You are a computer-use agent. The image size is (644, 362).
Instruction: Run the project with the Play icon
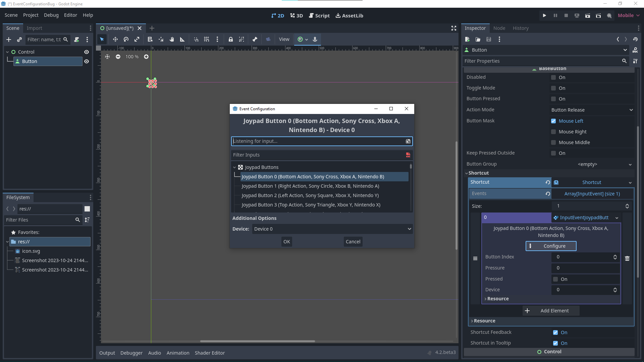coord(544,15)
